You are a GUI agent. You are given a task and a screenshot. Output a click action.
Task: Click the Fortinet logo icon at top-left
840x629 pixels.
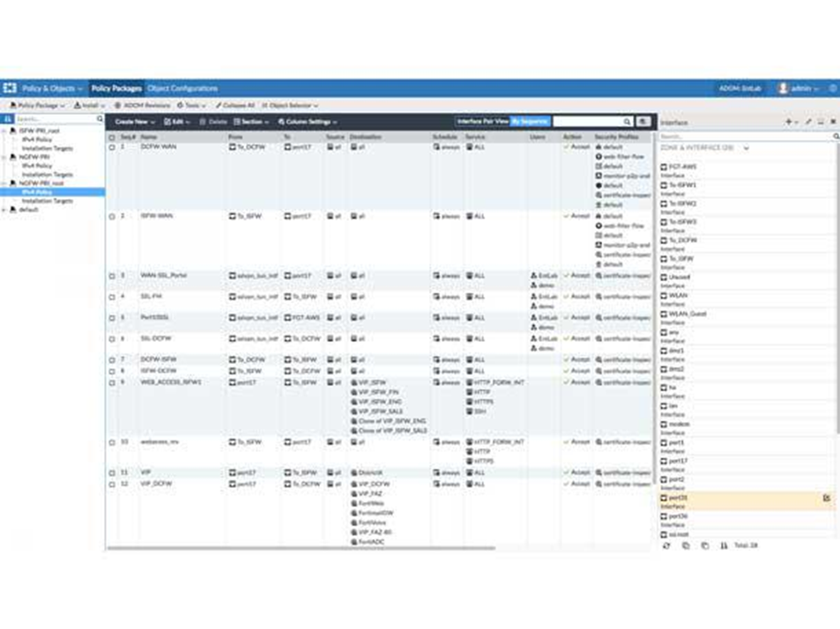[x=10, y=88]
